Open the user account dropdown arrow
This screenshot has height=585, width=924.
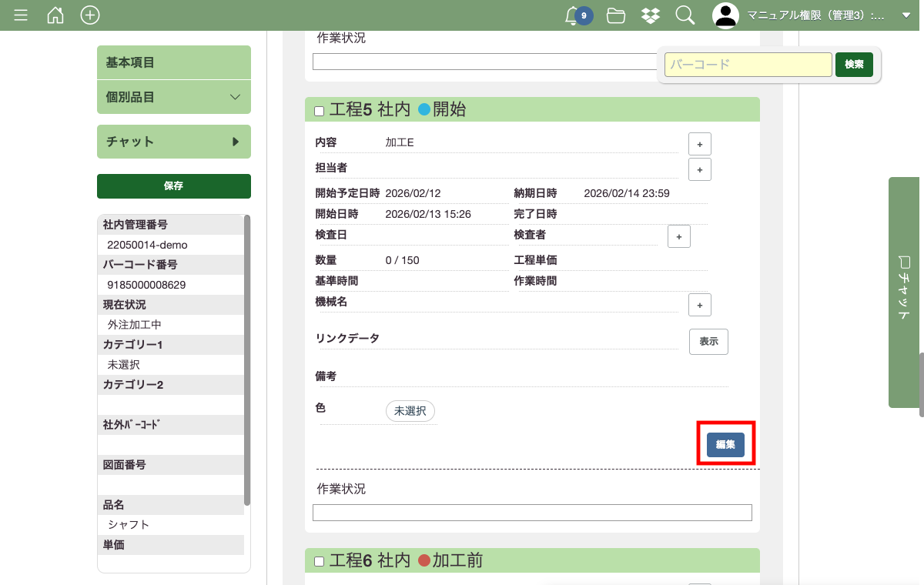point(906,15)
